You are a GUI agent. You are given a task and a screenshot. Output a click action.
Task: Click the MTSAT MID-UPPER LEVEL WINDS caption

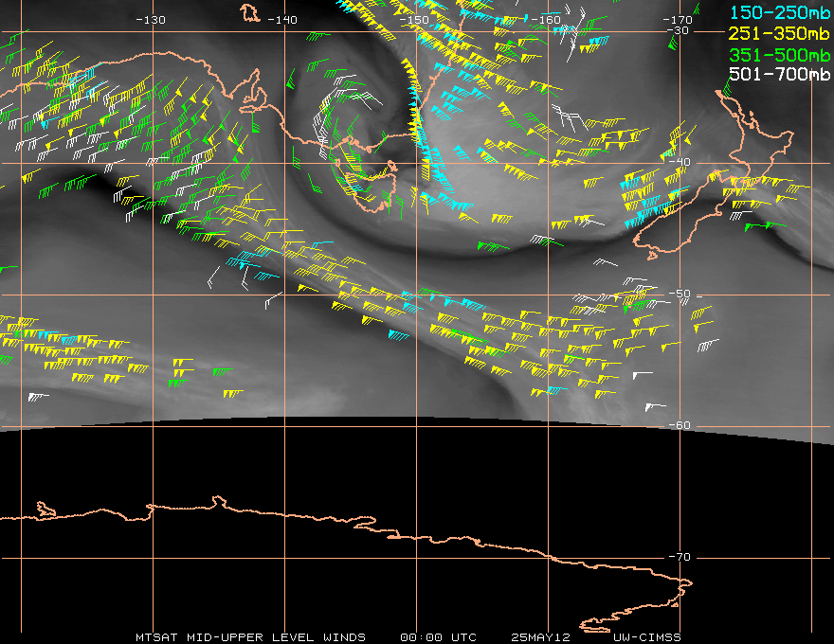(250, 637)
